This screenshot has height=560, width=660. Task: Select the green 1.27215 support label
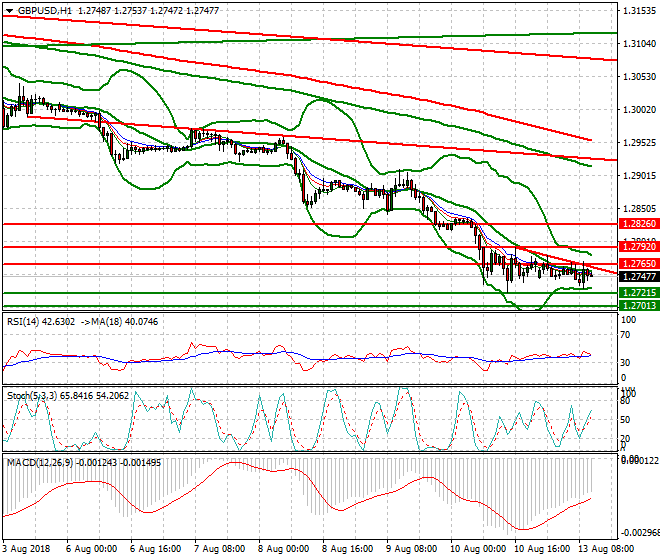click(x=637, y=293)
